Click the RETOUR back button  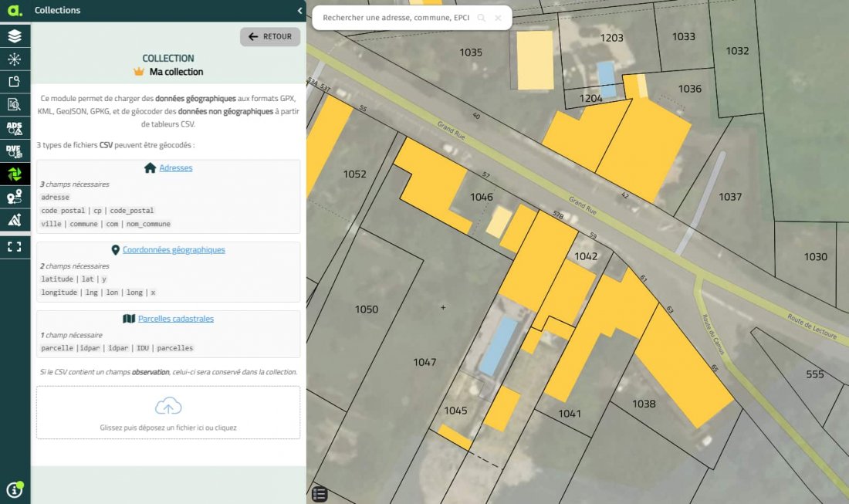pos(270,36)
